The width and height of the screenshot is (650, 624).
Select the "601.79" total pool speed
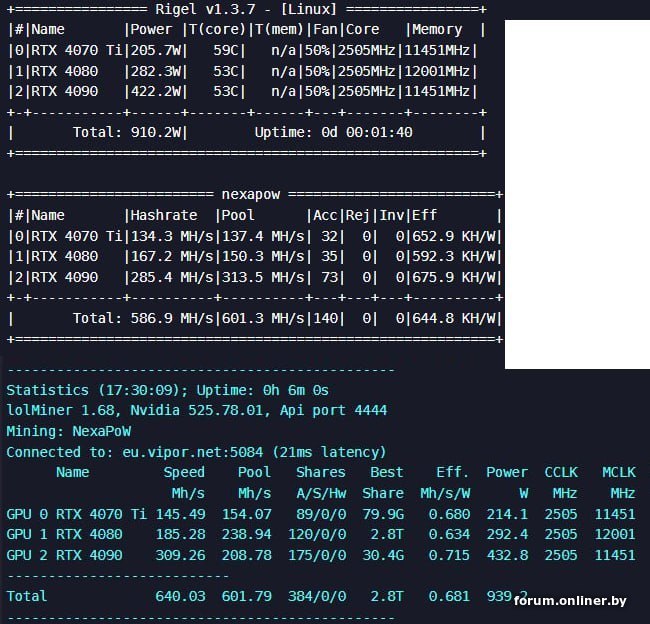[x=247, y=596]
